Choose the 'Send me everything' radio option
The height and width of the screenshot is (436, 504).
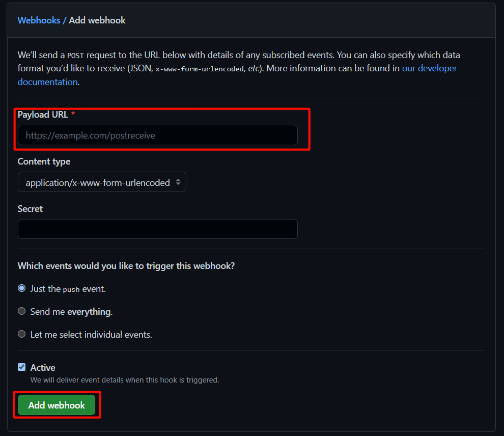pos(21,311)
